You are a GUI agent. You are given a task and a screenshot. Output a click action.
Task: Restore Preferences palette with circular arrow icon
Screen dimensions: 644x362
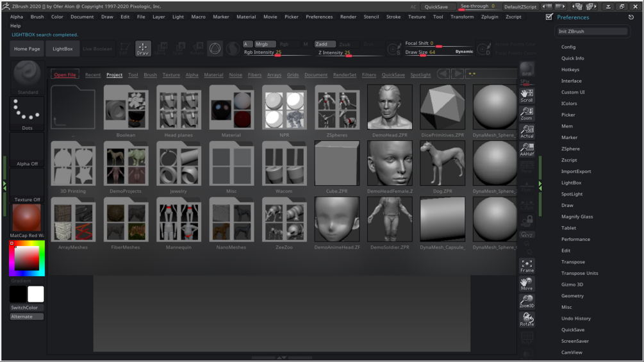click(631, 17)
